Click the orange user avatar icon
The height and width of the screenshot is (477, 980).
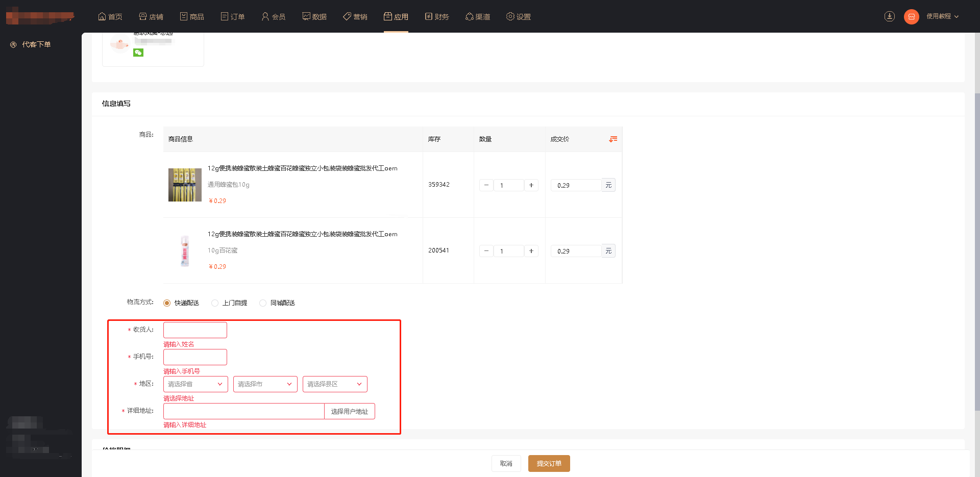click(x=911, y=17)
